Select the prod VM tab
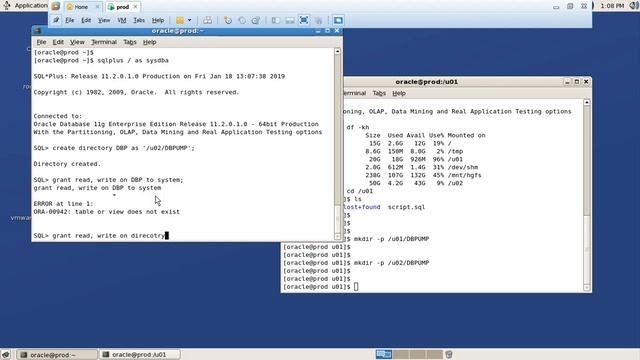 pyautogui.click(x=122, y=7)
